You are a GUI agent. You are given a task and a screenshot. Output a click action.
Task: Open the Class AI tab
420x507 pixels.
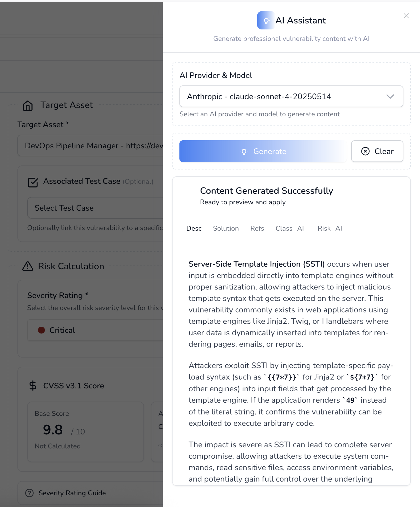coord(289,228)
